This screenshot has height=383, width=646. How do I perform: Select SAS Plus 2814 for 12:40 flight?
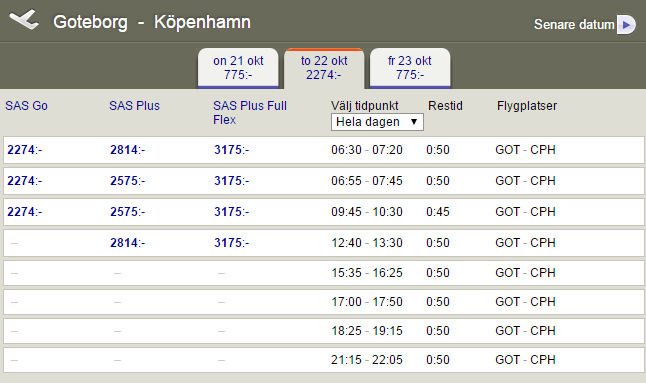click(x=128, y=243)
